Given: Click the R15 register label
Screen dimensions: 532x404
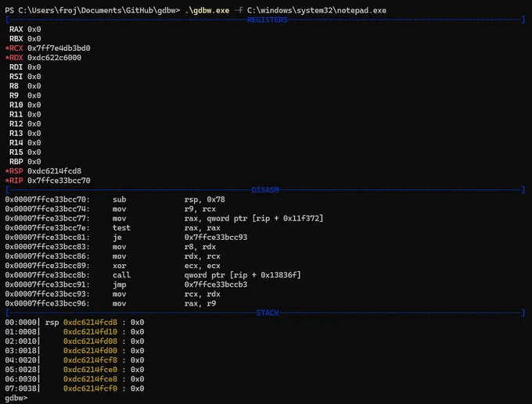Looking at the screenshot, I should click(x=16, y=152).
